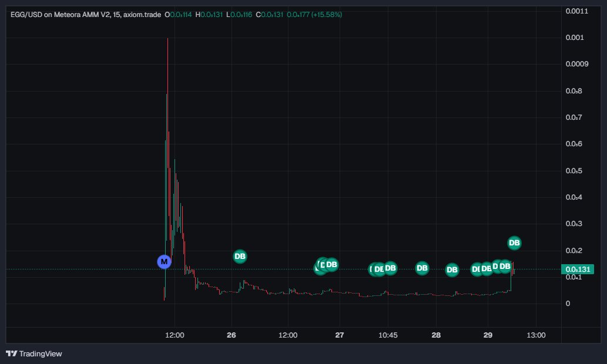Click the 27 date label on time axis

(x=340, y=335)
